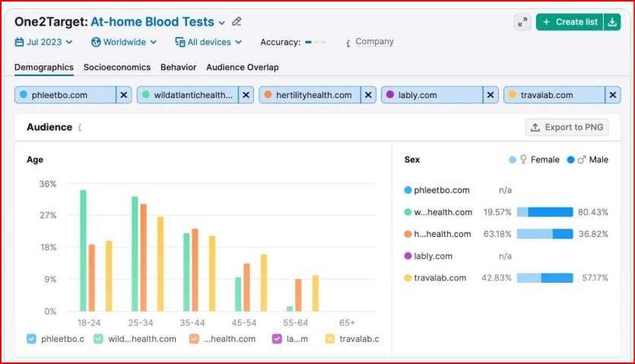Click the Company link

374,42
